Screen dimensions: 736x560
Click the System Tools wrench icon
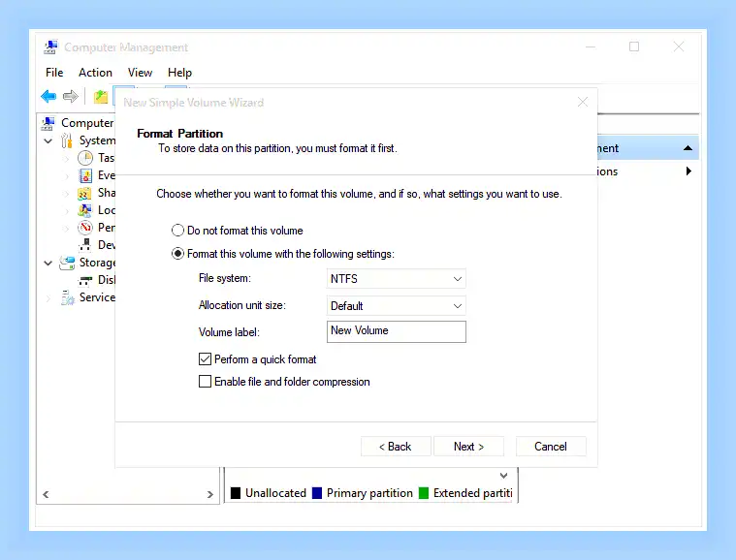tap(67, 140)
